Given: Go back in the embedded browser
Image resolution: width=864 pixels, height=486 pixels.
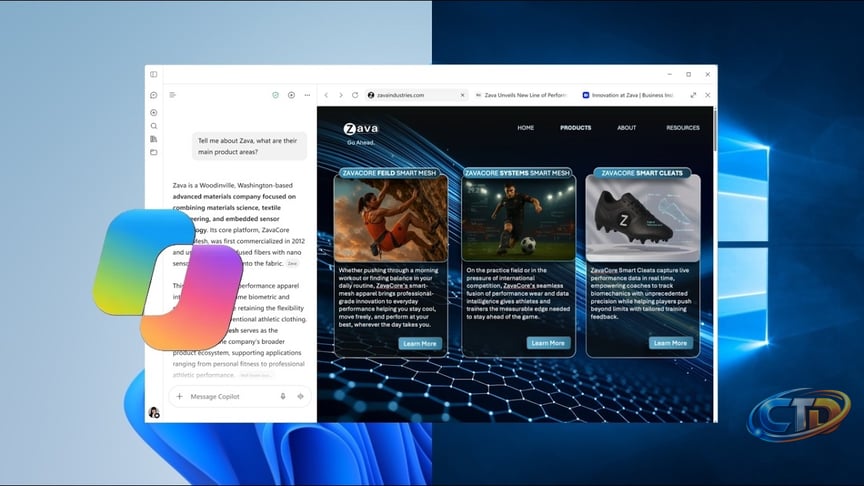Looking at the screenshot, I should (x=326, y=95).
